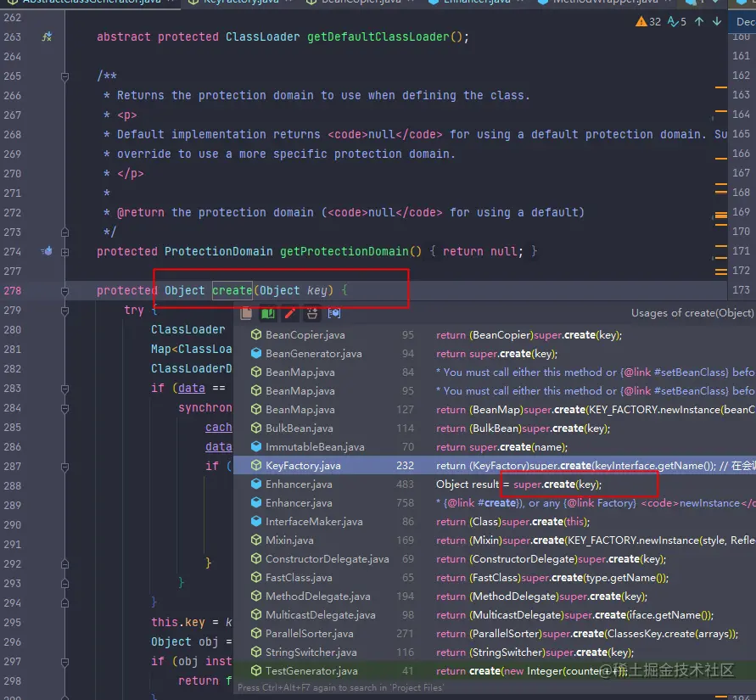Screen dimensions: 756x700
Task: Jump to previous highlighted error arrow
Action: click(699, 21)
